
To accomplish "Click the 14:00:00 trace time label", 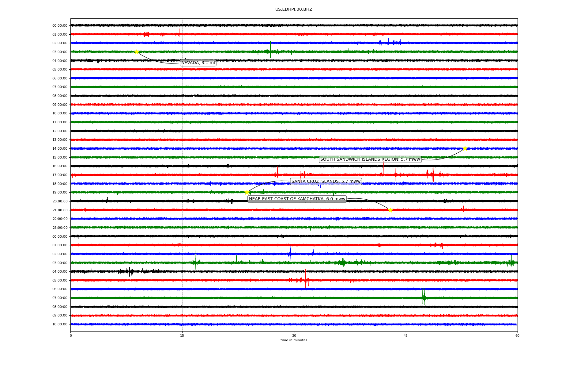I will [60, 149].
